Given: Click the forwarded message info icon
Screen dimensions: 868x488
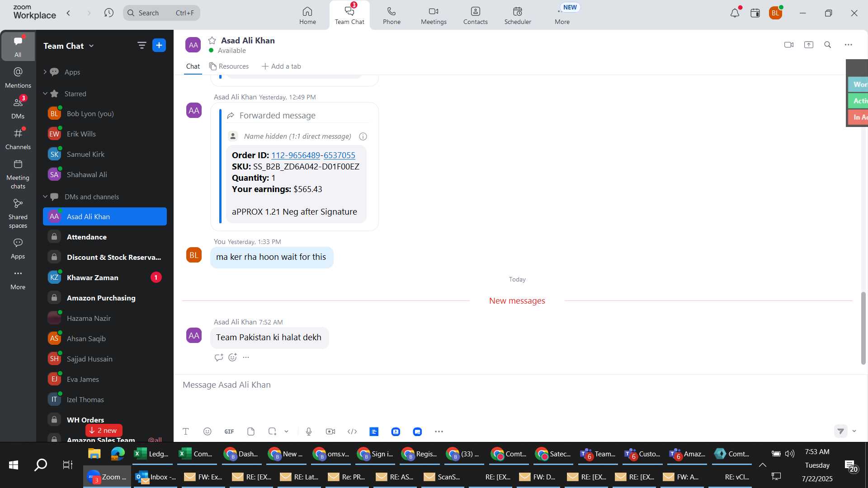Looking at the screenshot, I should (x=363, y=136).
